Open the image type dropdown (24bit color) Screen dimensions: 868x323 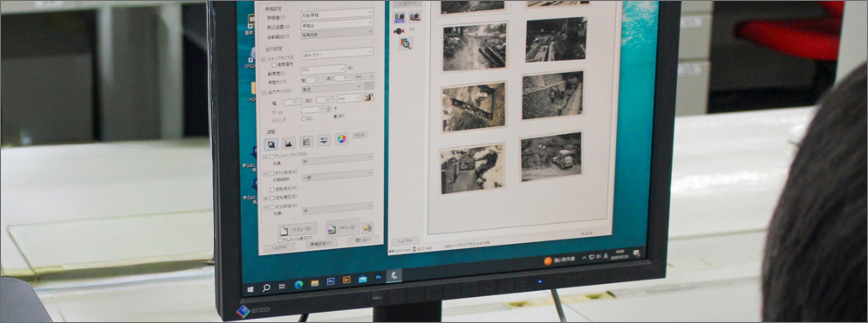337,54
